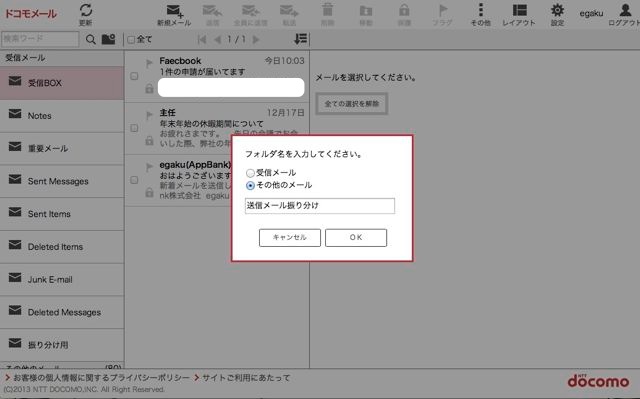
Task: Open the Notes folder
Action: tap(62, 116)
